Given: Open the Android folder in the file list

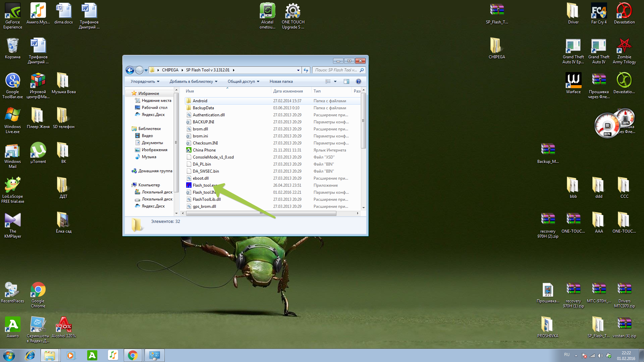Looking at the screenshot, I should tap(200, 101).
